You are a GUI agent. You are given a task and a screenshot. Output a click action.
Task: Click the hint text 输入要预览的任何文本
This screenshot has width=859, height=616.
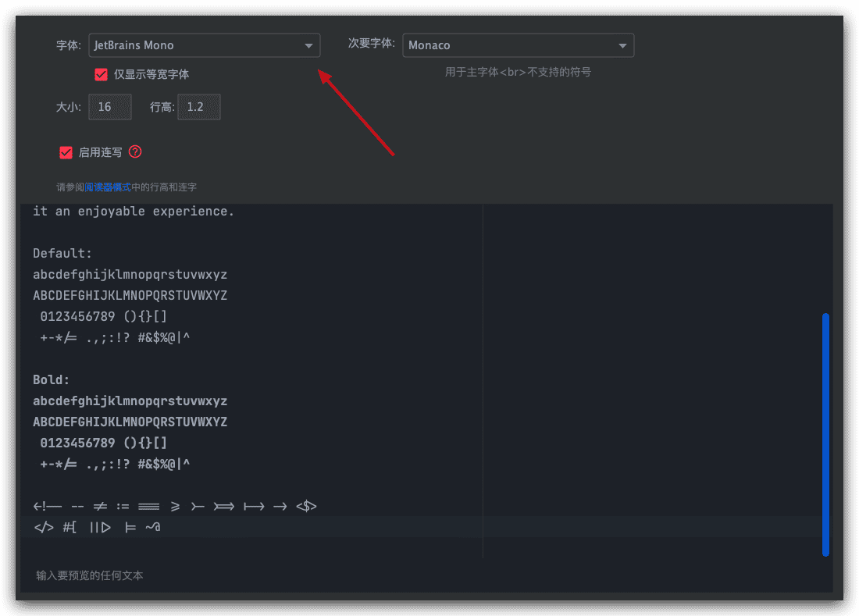pyautogui.click(x=89, y=575)
